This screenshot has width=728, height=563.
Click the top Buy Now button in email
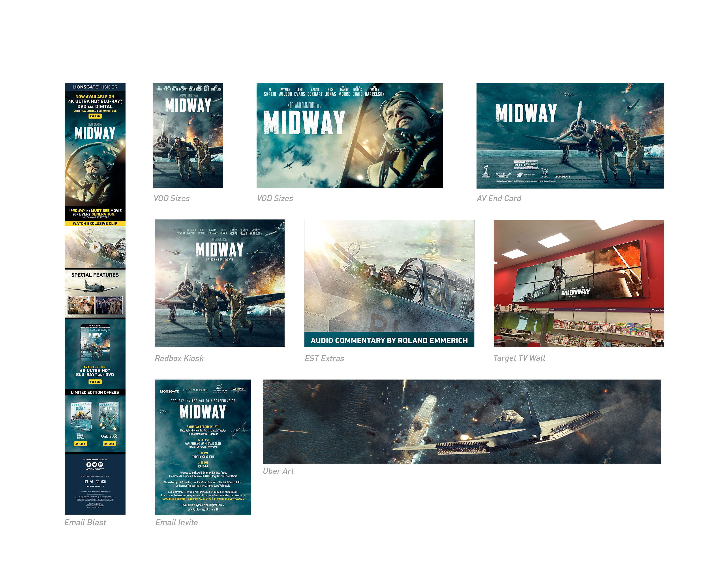point(95,116)
